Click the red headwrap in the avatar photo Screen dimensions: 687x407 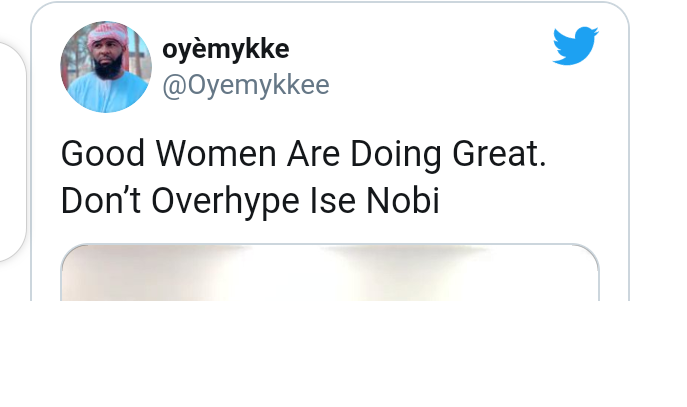pyautogui.click(x=108, y=35)
